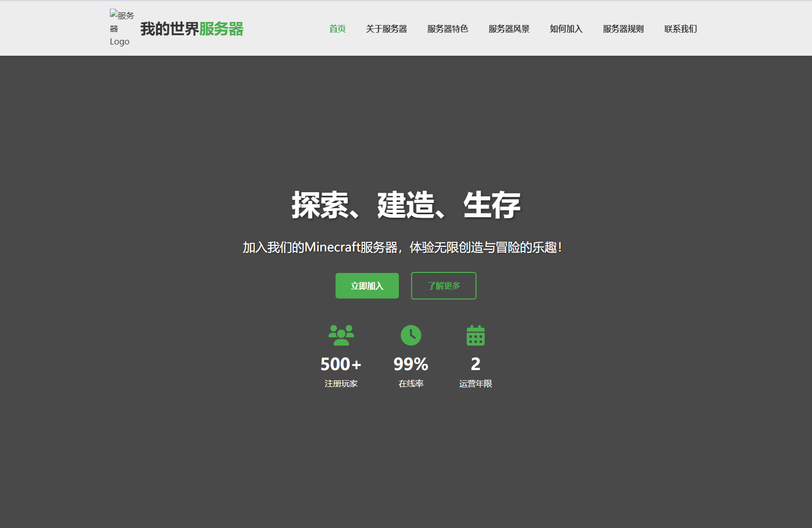Click the Minecraft服务器 subtitle text
The width and height of the screenshot is (812, 528).
point(402,247)
